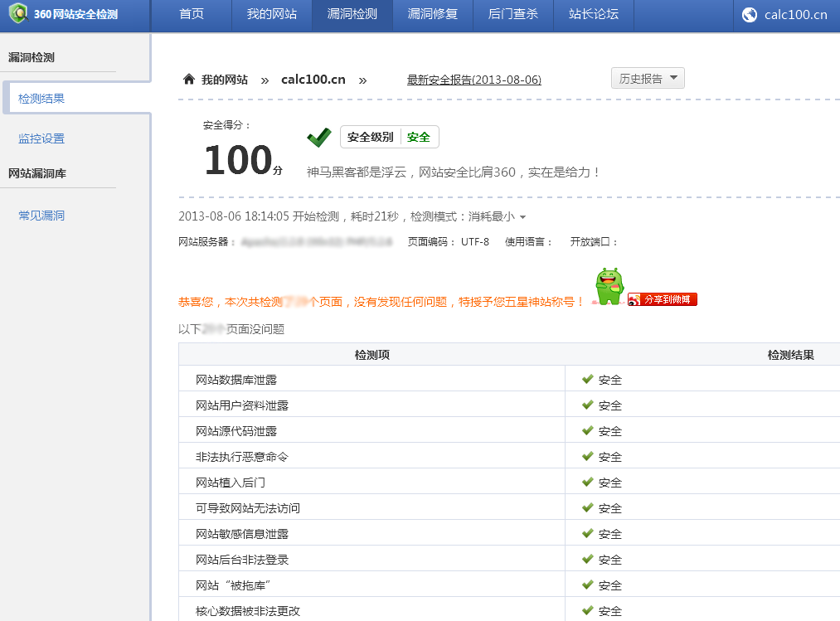Go to the 首页 tab
This screenshot has width=840, height=621.
[x=192, y=14]
